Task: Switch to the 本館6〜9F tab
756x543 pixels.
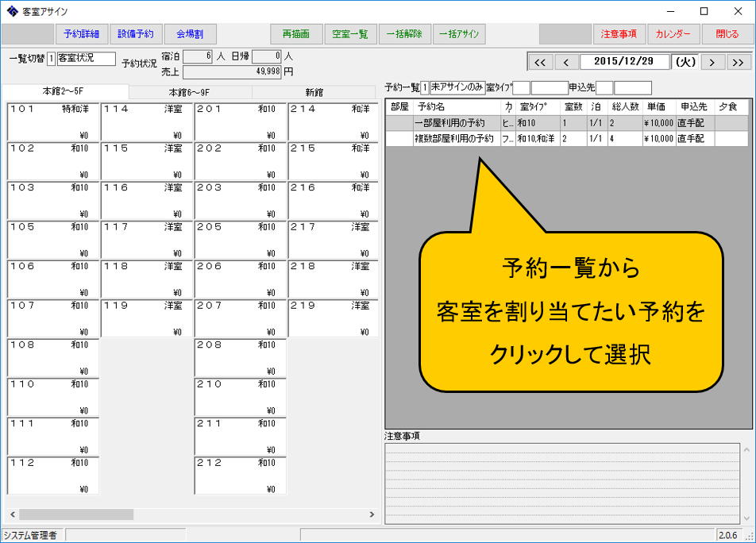Action: point(189,92)
